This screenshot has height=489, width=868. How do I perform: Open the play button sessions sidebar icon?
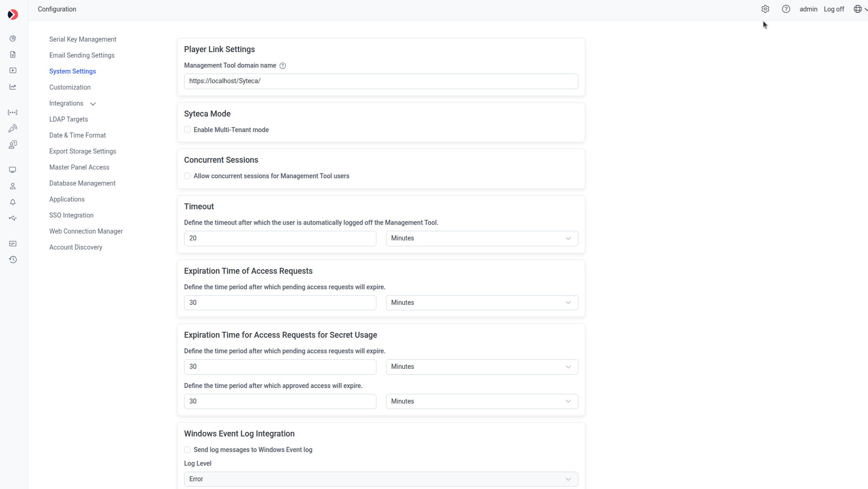[x=13, y=70]
